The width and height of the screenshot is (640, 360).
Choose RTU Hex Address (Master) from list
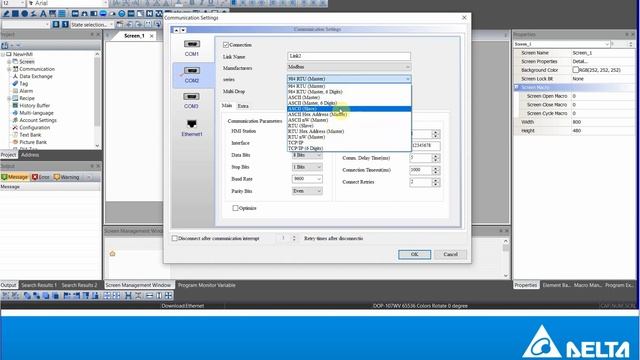point(349,131)
